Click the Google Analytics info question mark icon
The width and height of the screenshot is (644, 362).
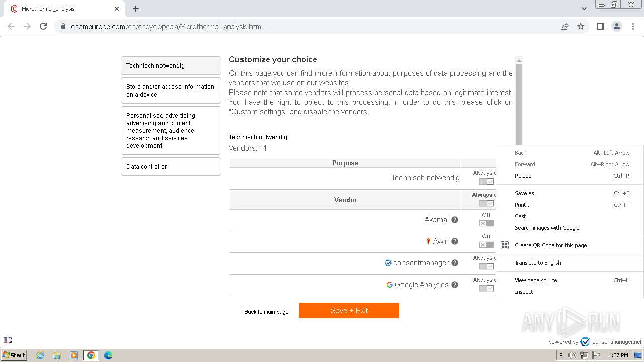click(x=455, y=285)
